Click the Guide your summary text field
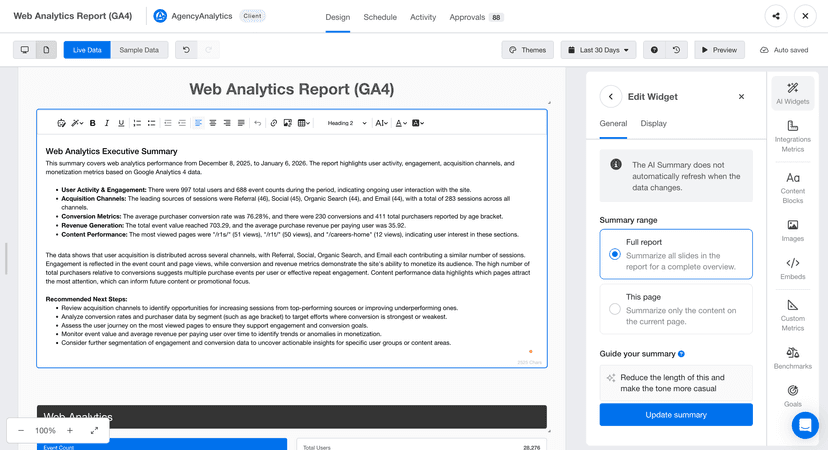Screen dimensions: 828x450 pyautogui.click(x=676, y=383)
